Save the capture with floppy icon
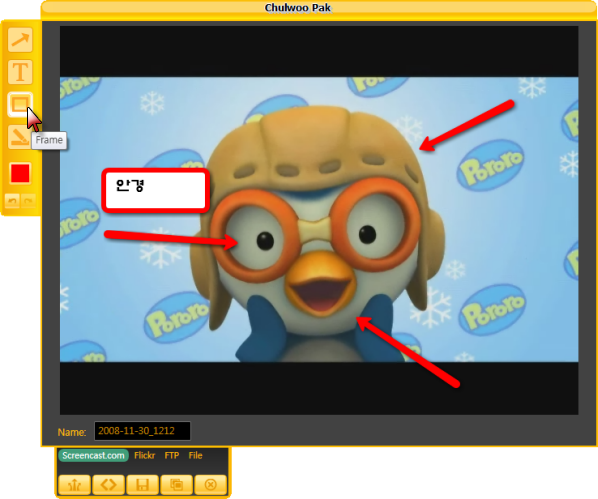598x499 pixels. click(143, 485)
